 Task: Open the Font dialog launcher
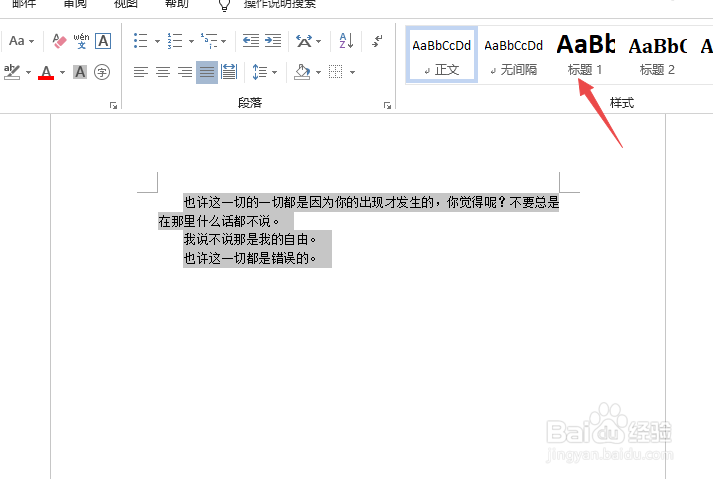[x=113, y=106]
